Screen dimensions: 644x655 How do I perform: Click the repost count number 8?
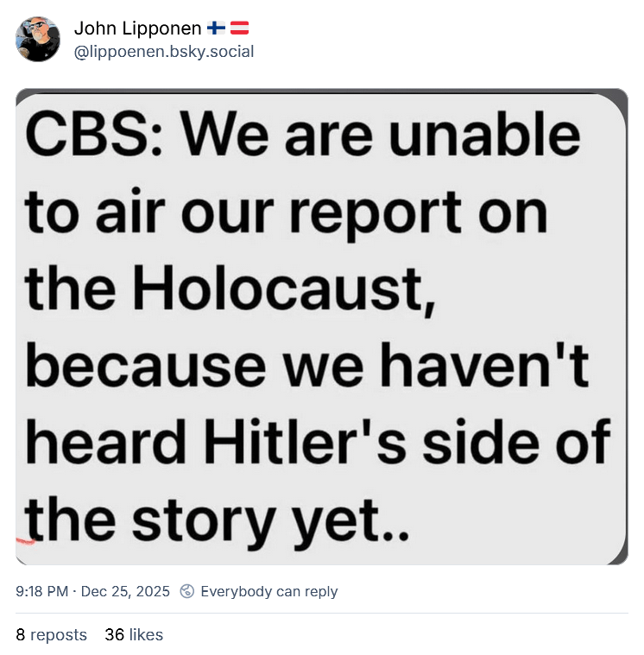click(x=21, y=635)
